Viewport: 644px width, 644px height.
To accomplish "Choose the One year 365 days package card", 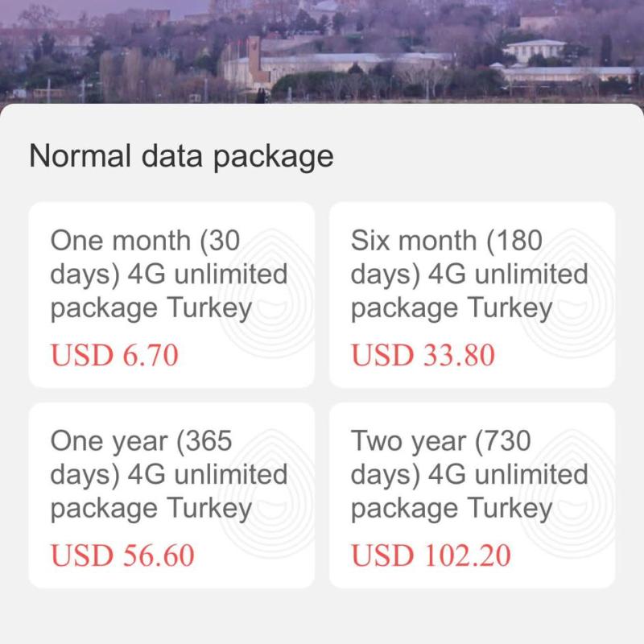I will (171, 494).
